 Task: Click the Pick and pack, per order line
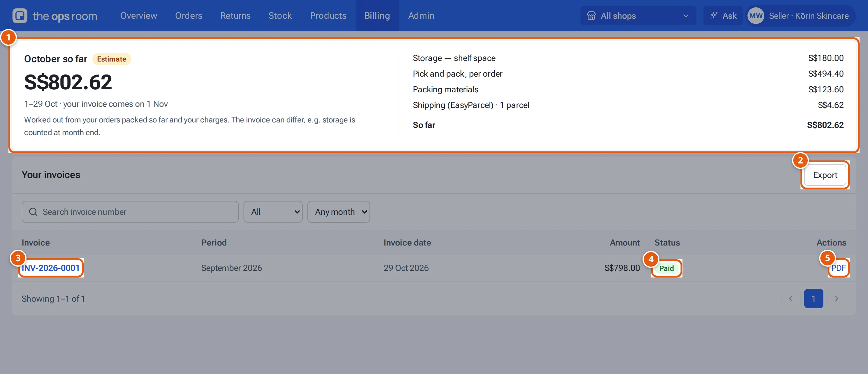[458, 74]
